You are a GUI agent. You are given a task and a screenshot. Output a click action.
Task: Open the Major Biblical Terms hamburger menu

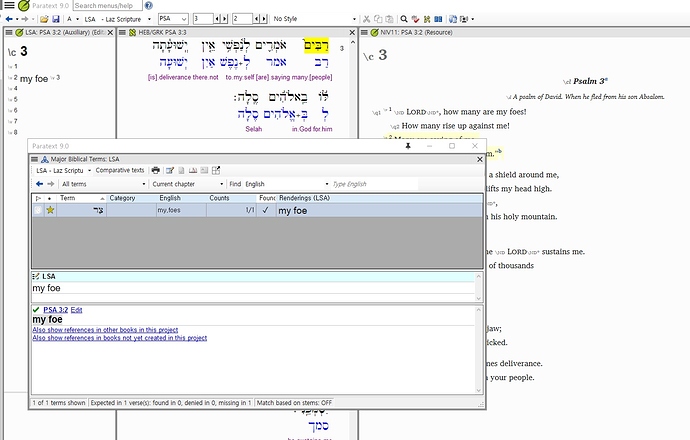coord(34,159)
